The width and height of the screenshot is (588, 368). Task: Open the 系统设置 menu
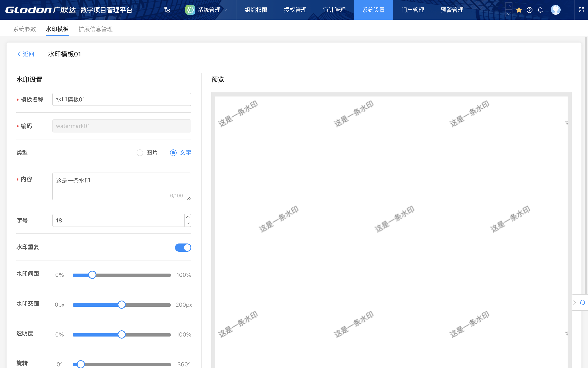tap(373, 10)
